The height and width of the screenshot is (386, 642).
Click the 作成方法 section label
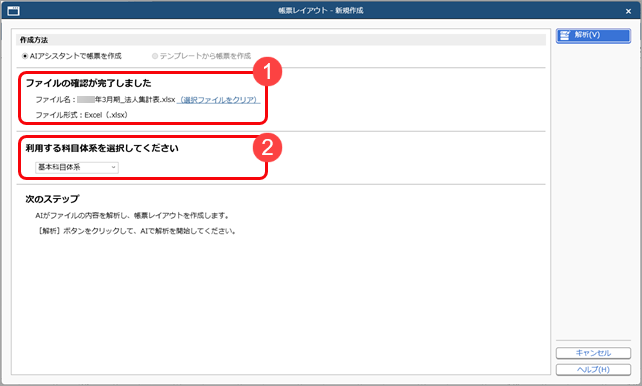click(x=34, y=40)
